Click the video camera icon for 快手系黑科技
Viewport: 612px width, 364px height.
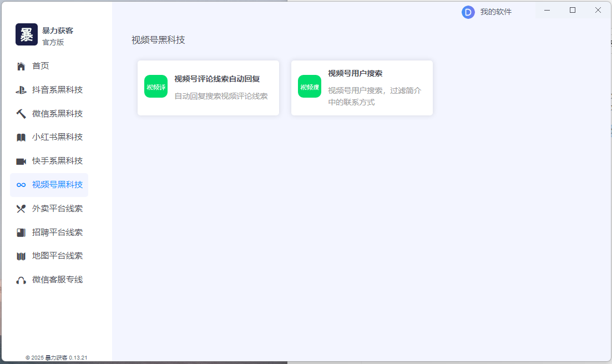pos(21,161)
